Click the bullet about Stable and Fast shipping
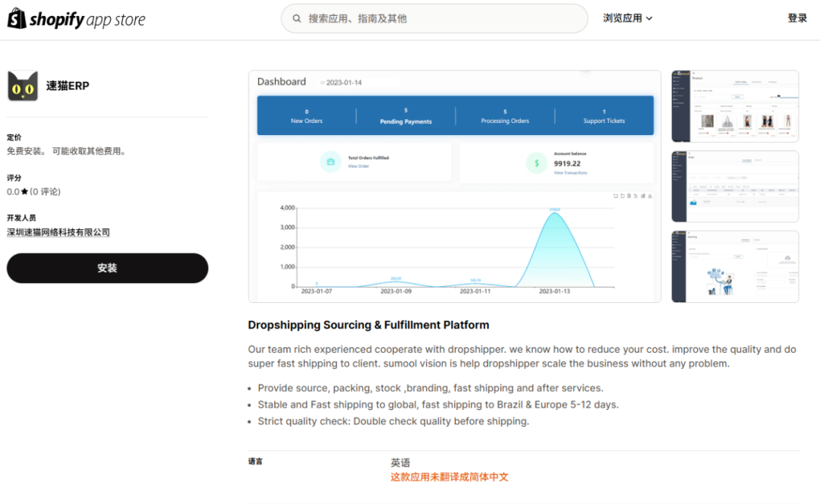The image size is (820, 504). coord(438,405)
